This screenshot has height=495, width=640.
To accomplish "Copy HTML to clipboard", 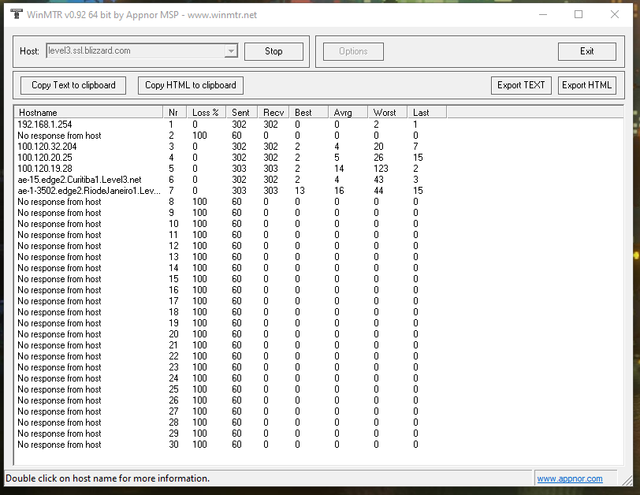I will (x=191, y=85).
